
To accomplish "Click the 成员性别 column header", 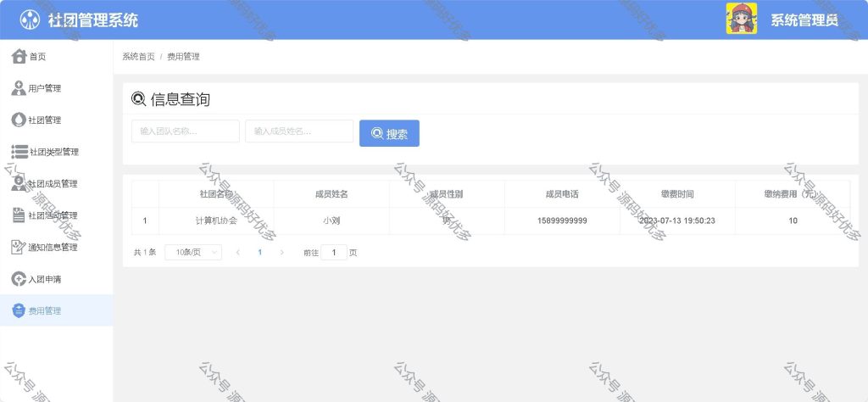I will [447, 194].
